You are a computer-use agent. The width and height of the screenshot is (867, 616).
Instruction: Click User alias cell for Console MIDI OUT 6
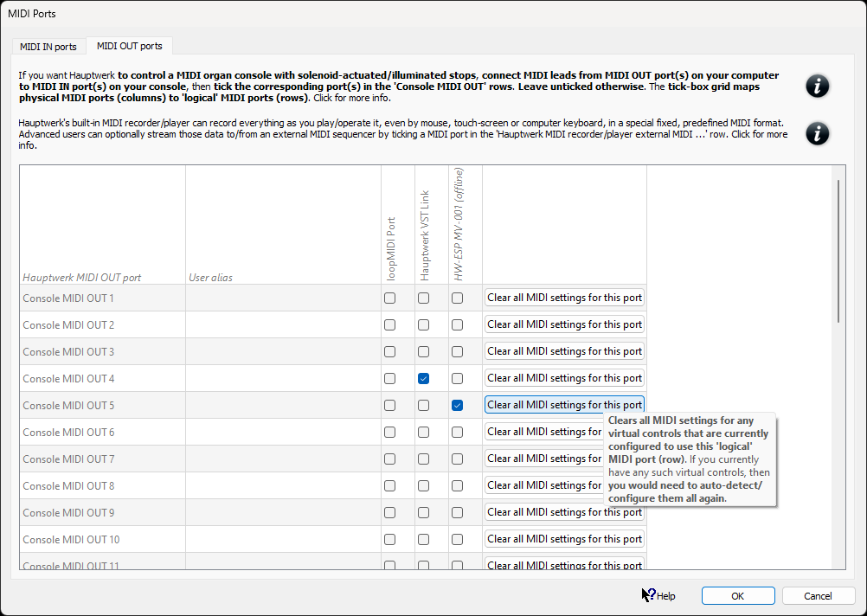point(282,433)
